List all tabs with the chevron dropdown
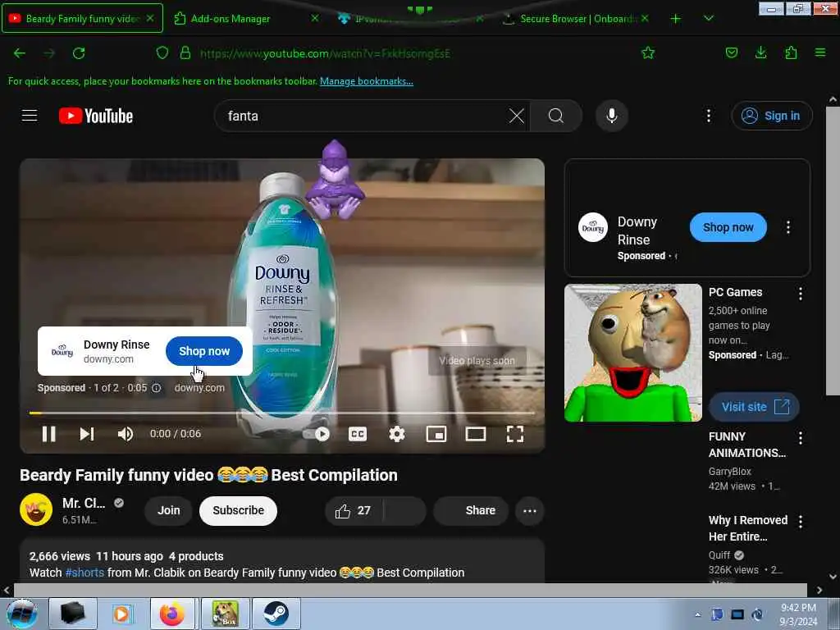This screenshot has width=840, height=630. pos(708,18)
